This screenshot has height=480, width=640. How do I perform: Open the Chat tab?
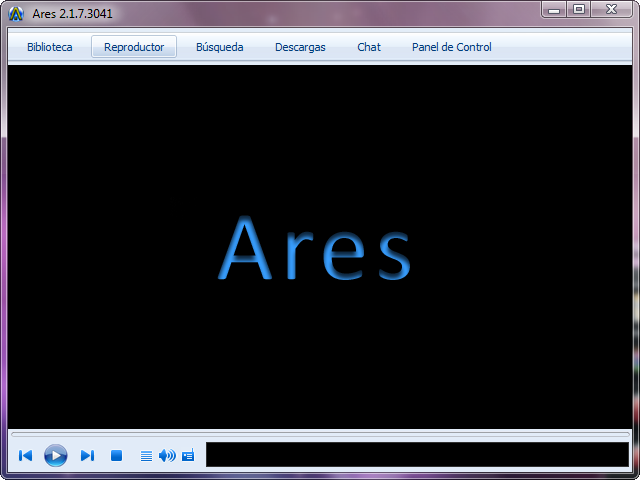369,47
